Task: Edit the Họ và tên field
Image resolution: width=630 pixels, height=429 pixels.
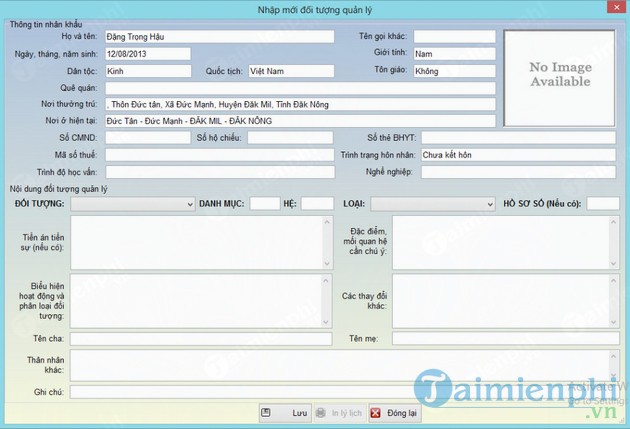Action: [219, 37]
